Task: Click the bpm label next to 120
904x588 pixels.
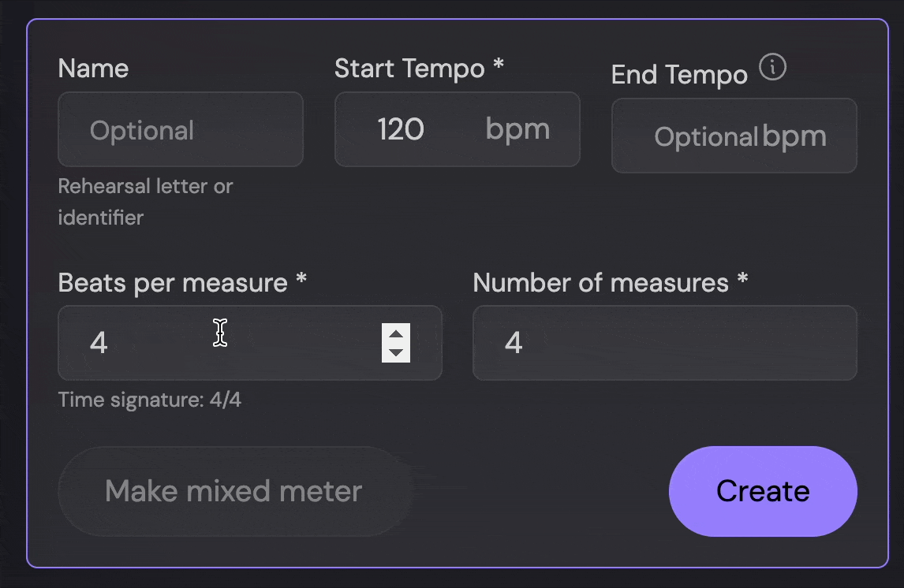Action: [517, 129]
